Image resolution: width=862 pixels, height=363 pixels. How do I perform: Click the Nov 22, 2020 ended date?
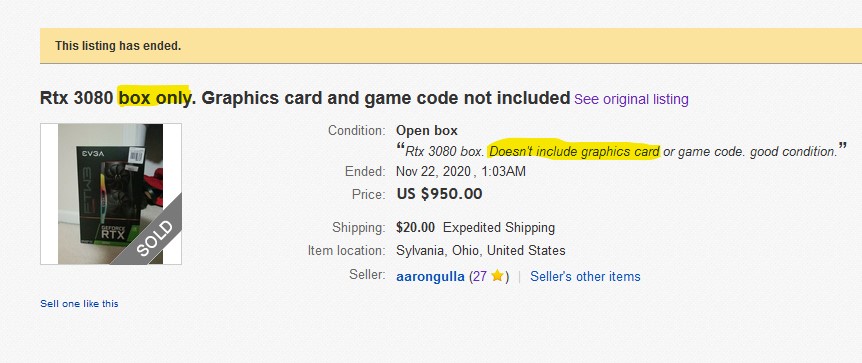433,172
